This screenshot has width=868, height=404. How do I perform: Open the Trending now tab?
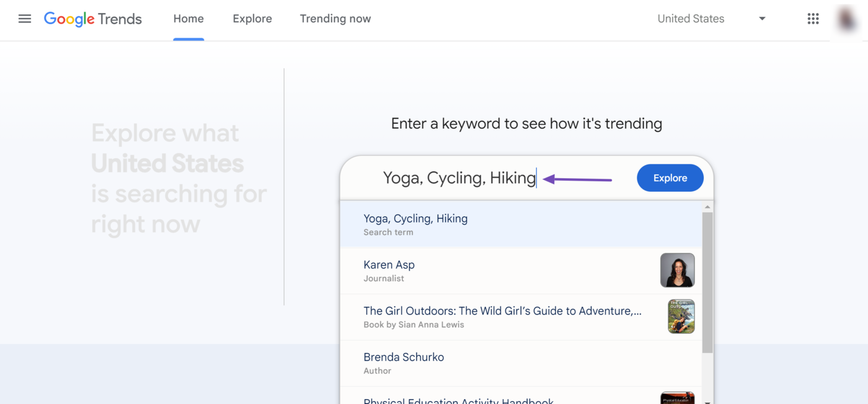click(335, 19)
